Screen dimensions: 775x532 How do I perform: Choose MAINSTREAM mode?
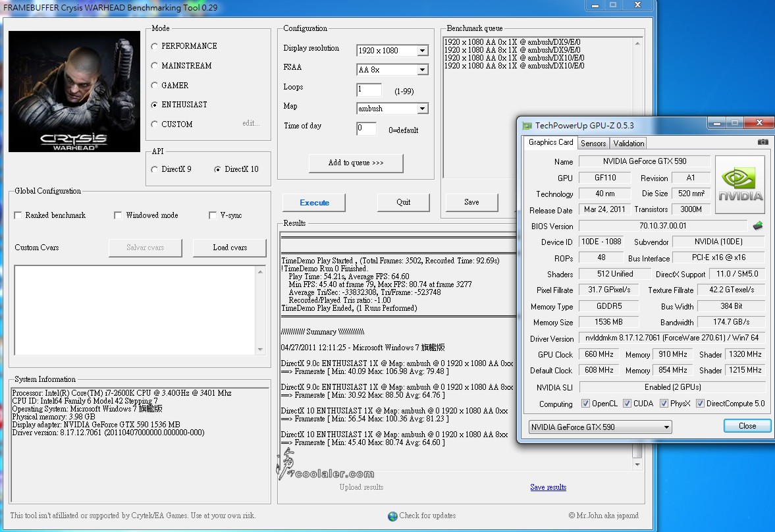[155, 66]
